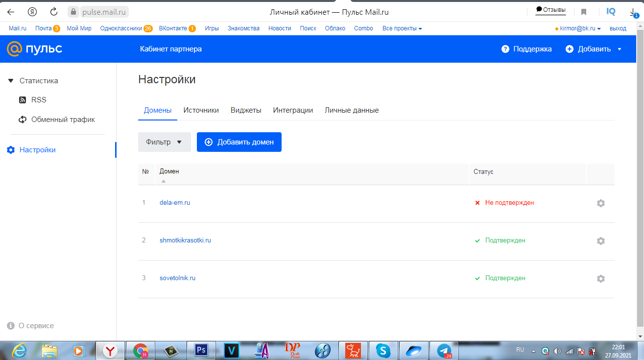The image size is (644, 360).
Task: Bookmark this page with the bookmark icon
Action: (x=584, y=12)
